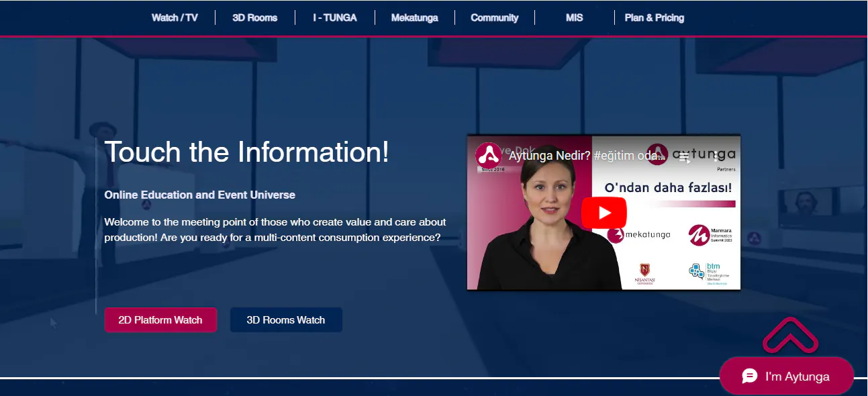Open the 3D Rooms menu item

coord(255,17)
